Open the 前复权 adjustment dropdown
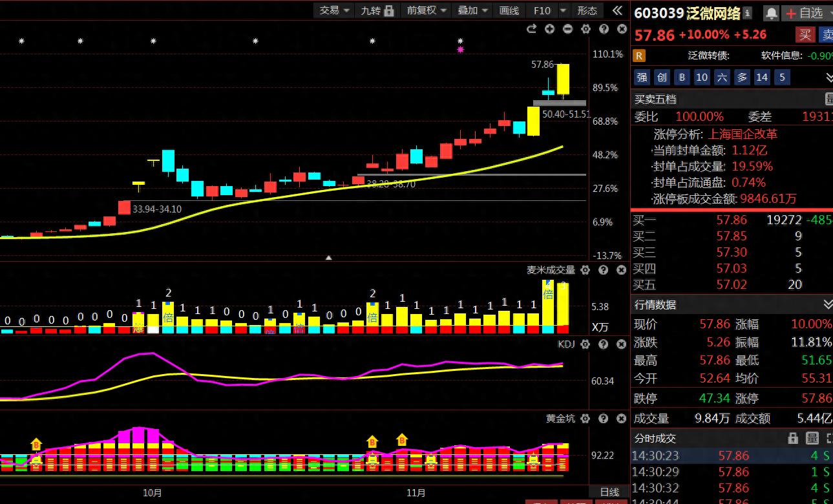The image size is (833, 504). [426, 10]
